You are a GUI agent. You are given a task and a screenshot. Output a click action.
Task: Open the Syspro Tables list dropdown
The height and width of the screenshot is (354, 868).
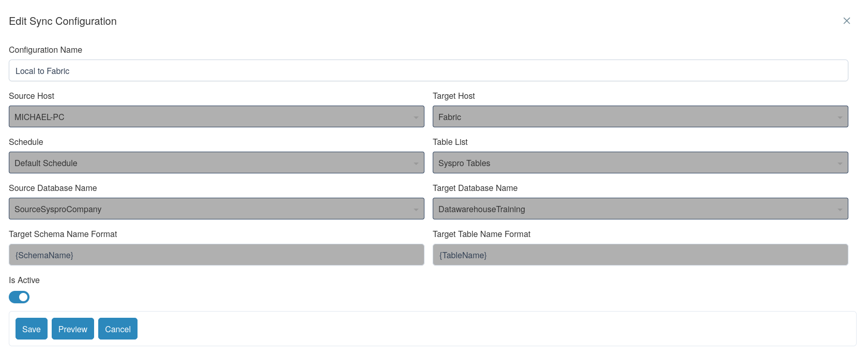640,163
